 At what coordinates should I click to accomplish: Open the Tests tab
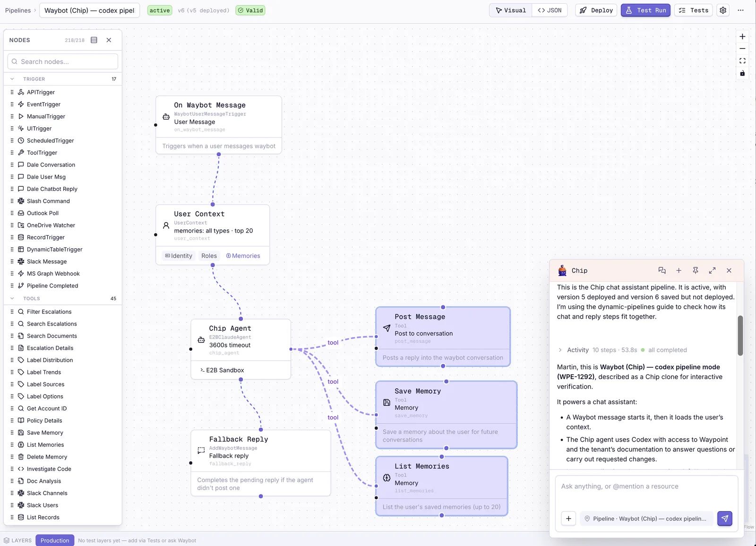(x=694, y=10)
